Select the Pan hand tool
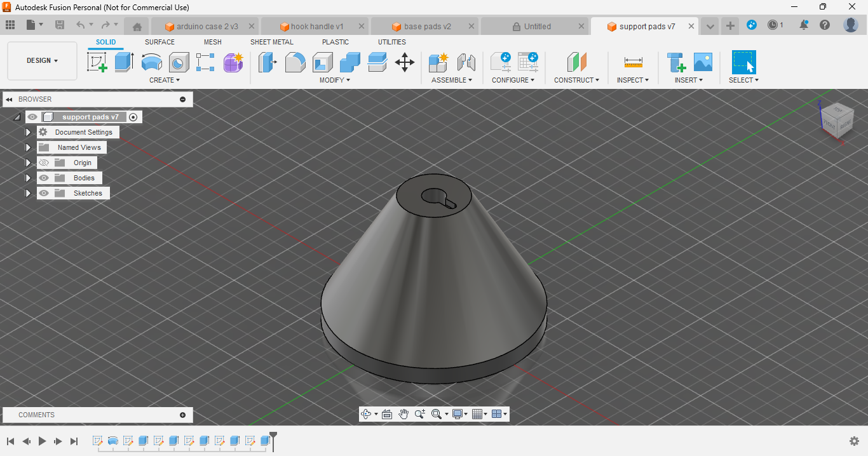The width and height of the screenshot is (868, 456). pyautogui.click(x=403, y=414)
